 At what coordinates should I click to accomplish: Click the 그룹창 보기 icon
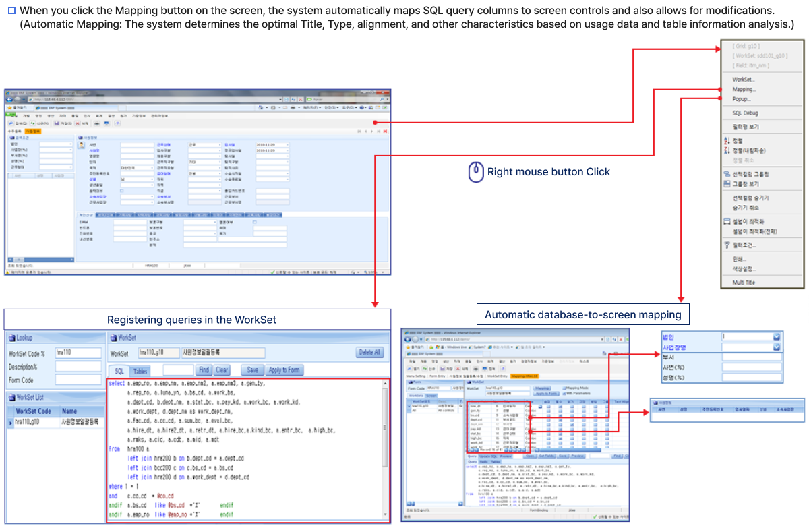click(727, 183)
